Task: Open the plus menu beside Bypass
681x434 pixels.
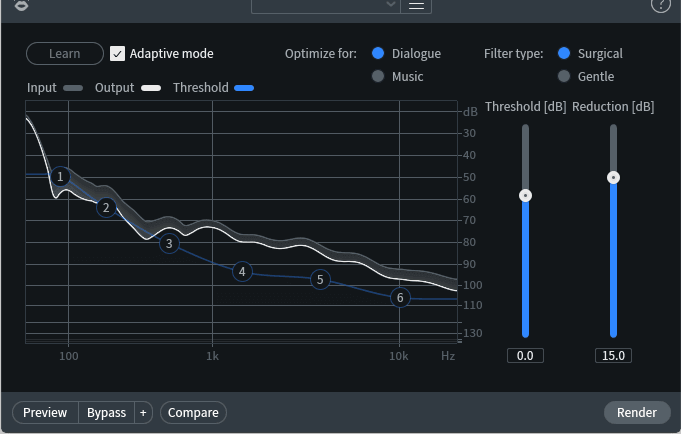Action: pos(143,413)
